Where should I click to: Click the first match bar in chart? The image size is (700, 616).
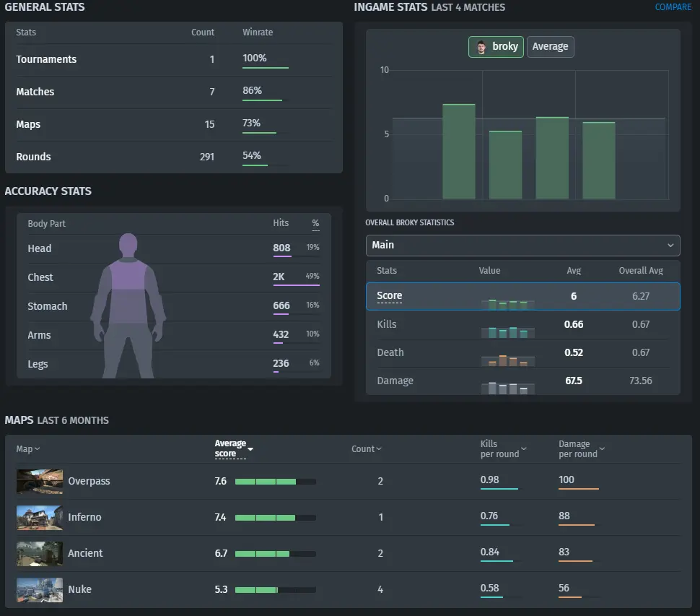(459, 152)
